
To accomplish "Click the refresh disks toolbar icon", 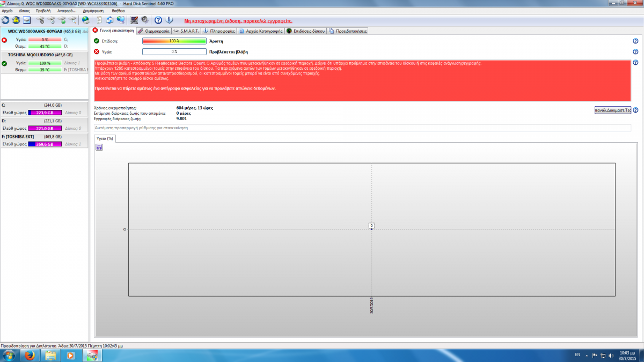I will coord(5,20).
